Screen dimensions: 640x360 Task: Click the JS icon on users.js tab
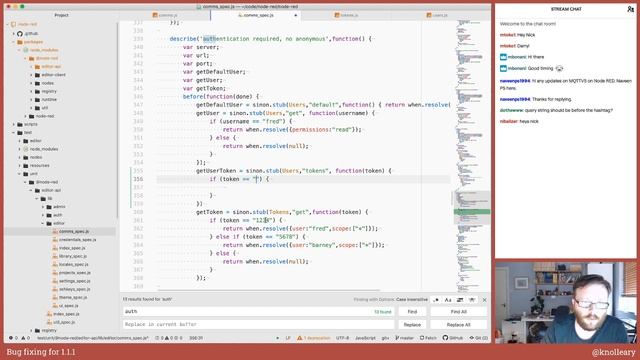[x=429, y=15]
